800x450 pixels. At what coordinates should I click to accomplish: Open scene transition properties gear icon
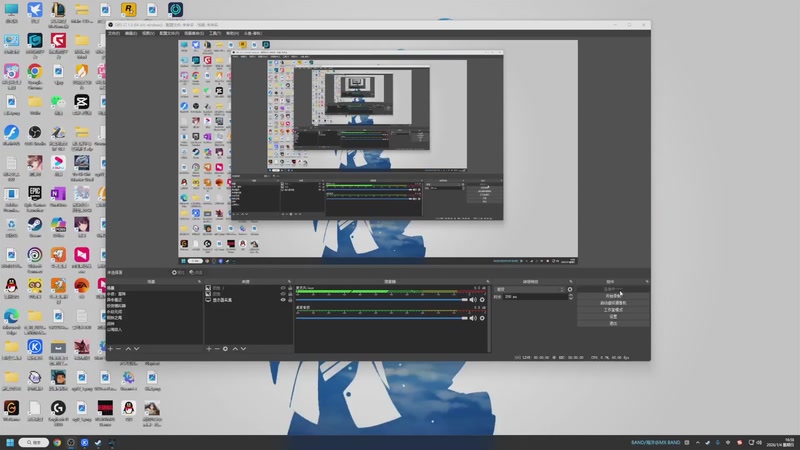pyautogui.click(x=570, y=289)
